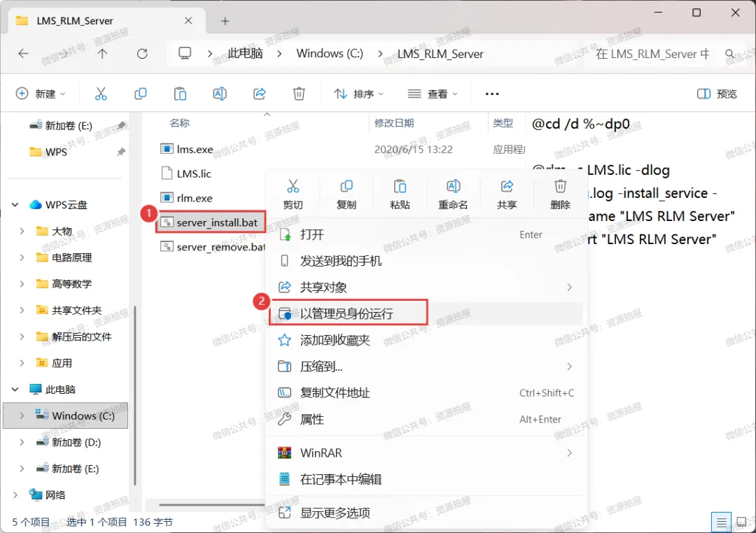Click the search magnifier icon
756x533 pixels.
(730, 53)
